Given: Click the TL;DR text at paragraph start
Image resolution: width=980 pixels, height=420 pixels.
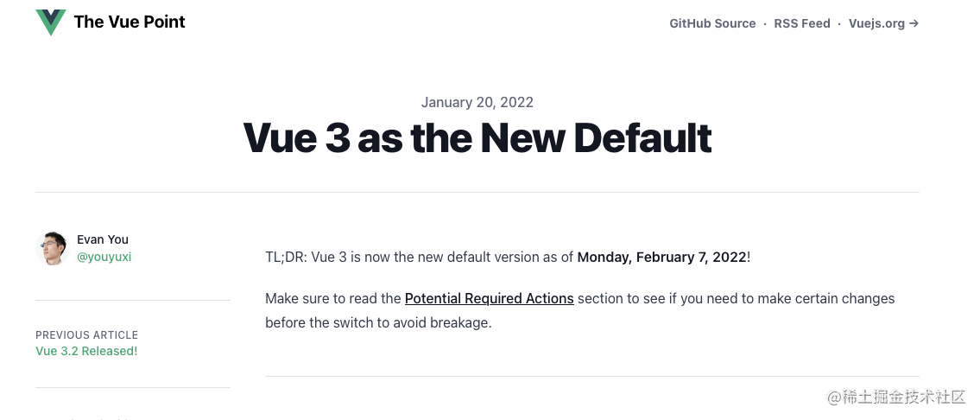Looking at the screenshot, I should (x=287, y=258).
